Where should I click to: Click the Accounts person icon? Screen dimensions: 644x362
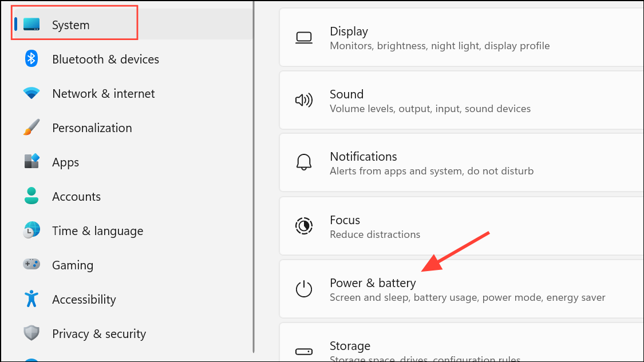[31, 196]
